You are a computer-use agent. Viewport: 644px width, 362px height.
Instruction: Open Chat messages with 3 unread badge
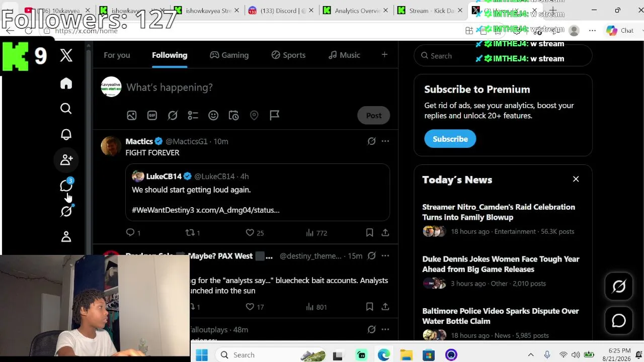66,185
